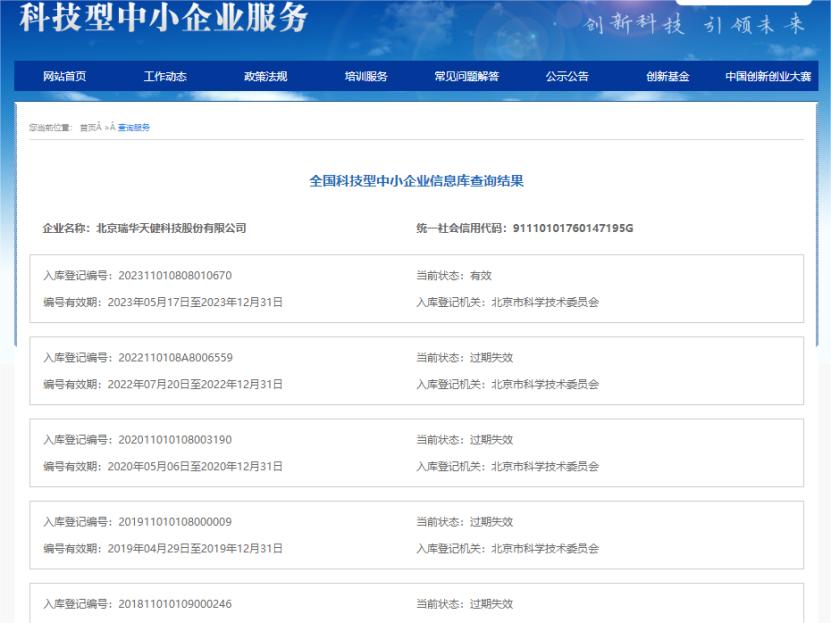Open the 公示公告 menu item
Screen dimensions: 831x623
(567, 76)
